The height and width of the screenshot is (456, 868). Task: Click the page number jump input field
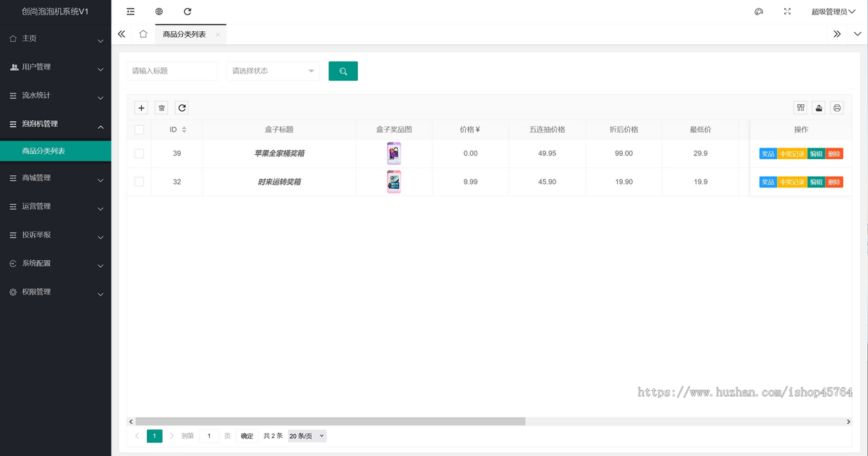209,436
